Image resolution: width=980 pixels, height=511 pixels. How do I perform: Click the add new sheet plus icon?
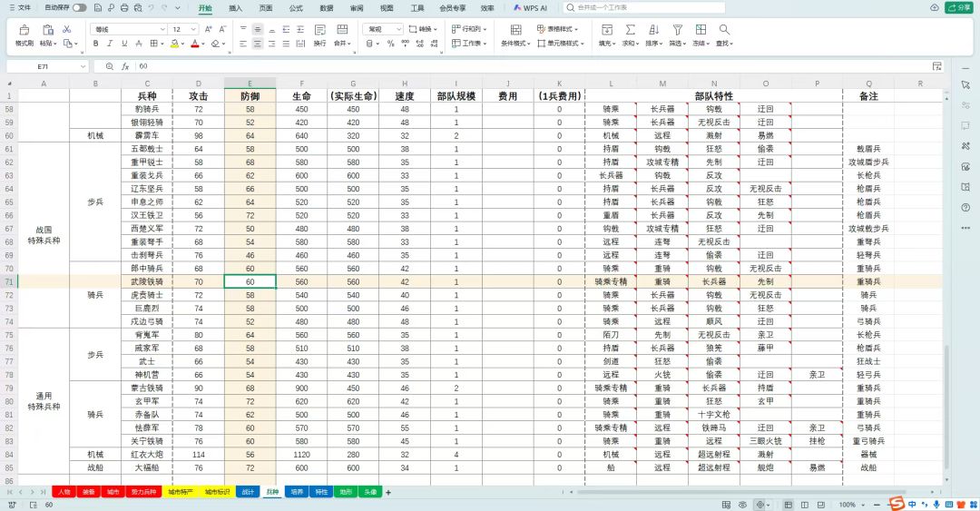pyautogui.click(x=388, y=492)
